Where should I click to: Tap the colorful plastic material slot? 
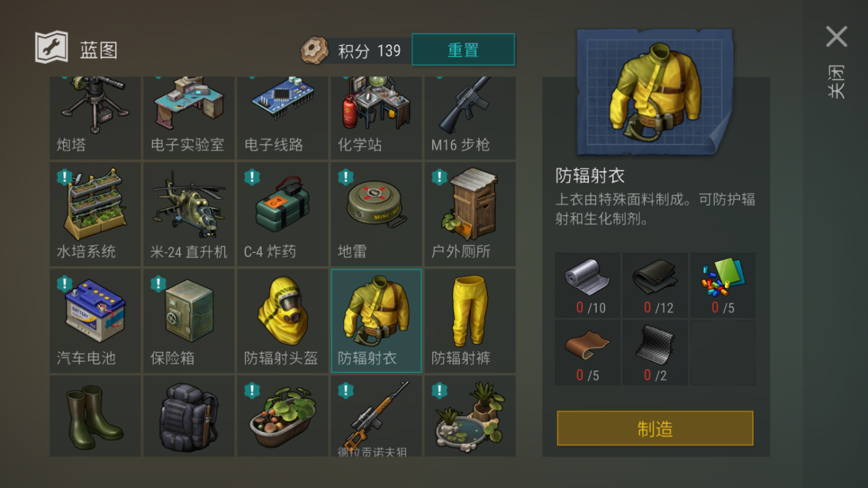723,285
